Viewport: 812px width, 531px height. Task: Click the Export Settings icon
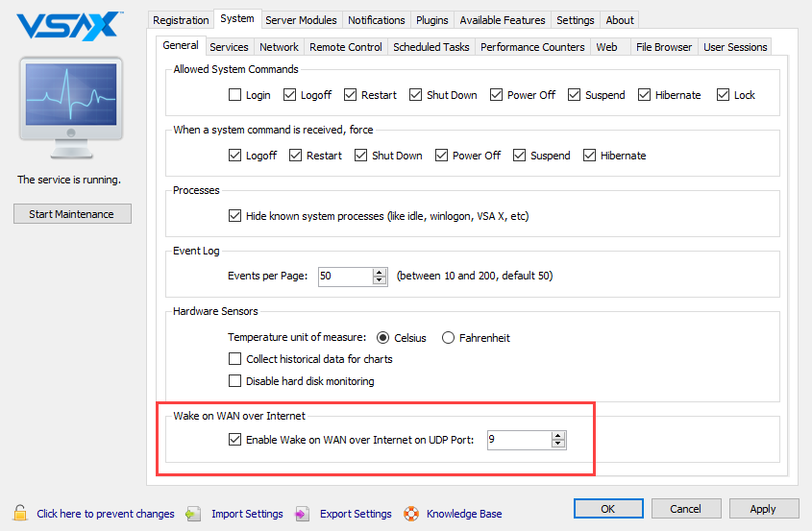click(302, 514)
